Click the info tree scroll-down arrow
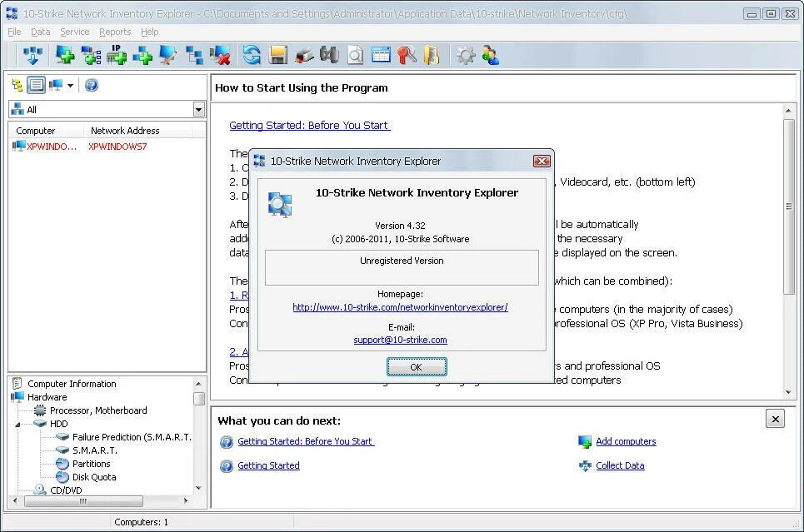Image resolution: width=804 pixels, height=532 pixels. click(x=199, y=489)
